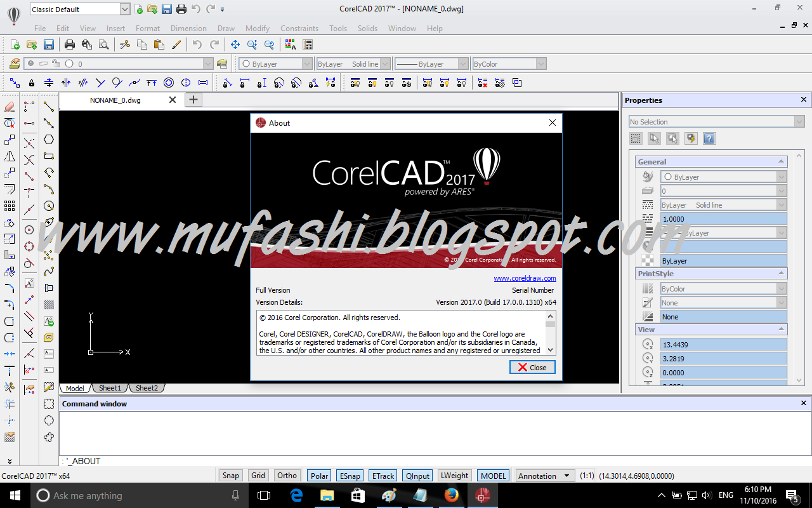The height and width of the screenshot is (508, 812).
Task: Click the New document icon in toolbar
Action: pyautogui.click(x=14, y=44)
